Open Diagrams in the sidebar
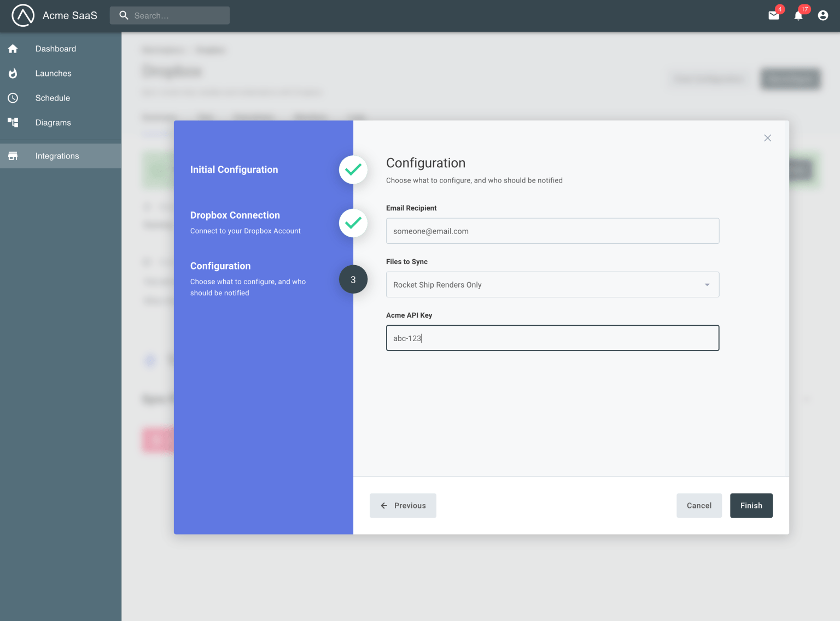This screenshot has height=621, width=840. 61,122
